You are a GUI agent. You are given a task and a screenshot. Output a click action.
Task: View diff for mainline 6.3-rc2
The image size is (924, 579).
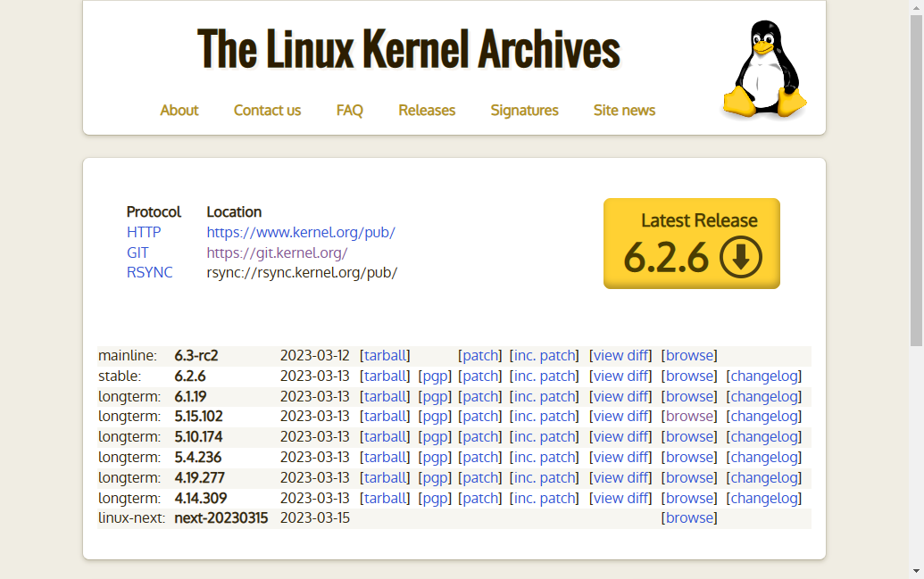pos(620,356)
